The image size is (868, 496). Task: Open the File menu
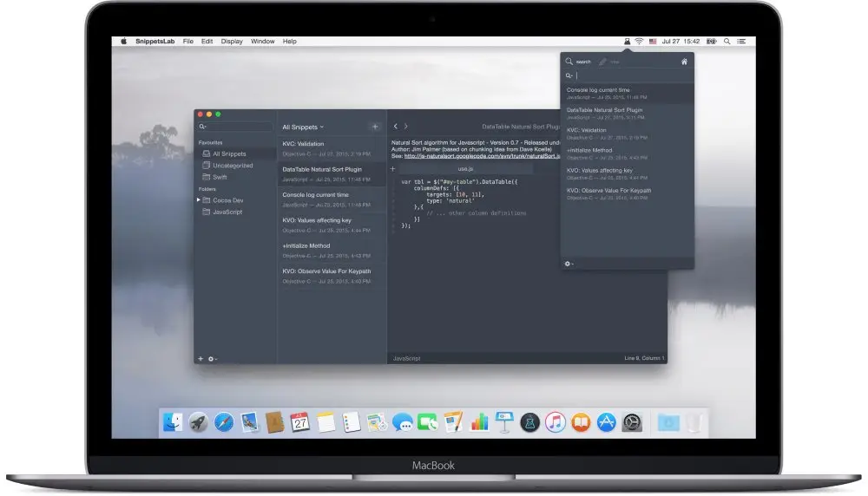click(x=188, y=42)
